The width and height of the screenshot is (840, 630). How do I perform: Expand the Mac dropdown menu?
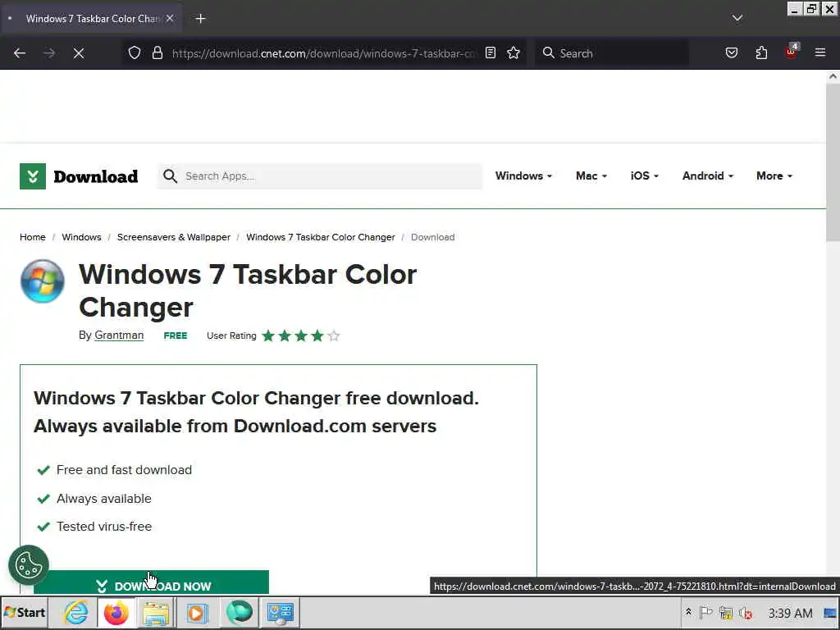point(591,176)
